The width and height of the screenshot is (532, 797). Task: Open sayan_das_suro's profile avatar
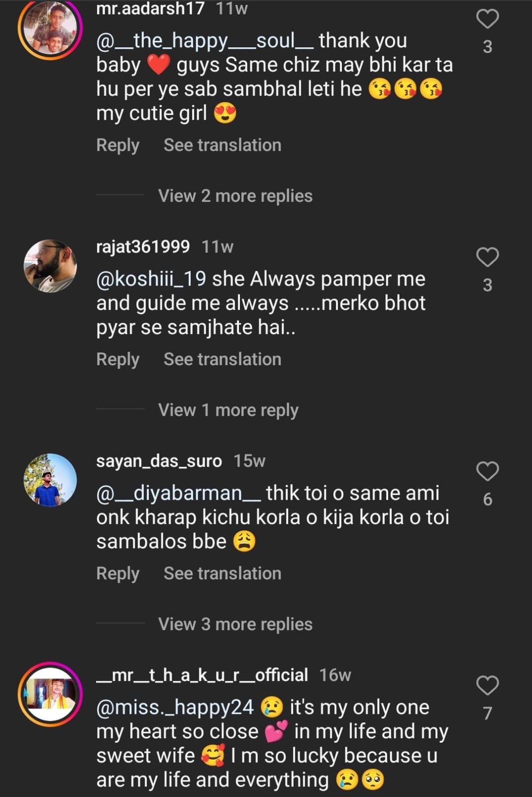[x=50, y=480]
